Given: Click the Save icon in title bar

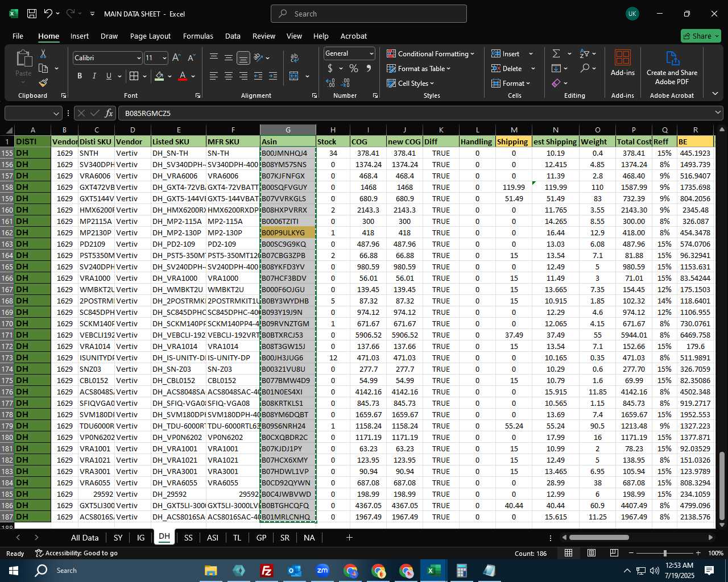Looking at the screenshot, I should pos(32,14).
